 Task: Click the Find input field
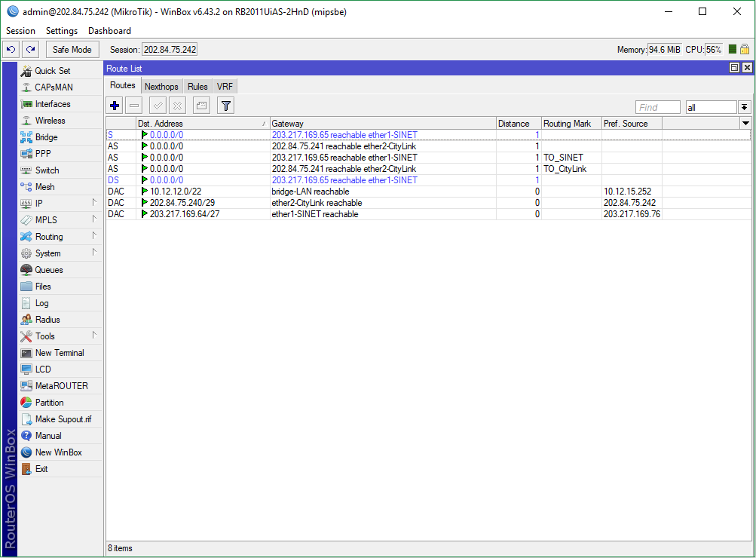658,107
